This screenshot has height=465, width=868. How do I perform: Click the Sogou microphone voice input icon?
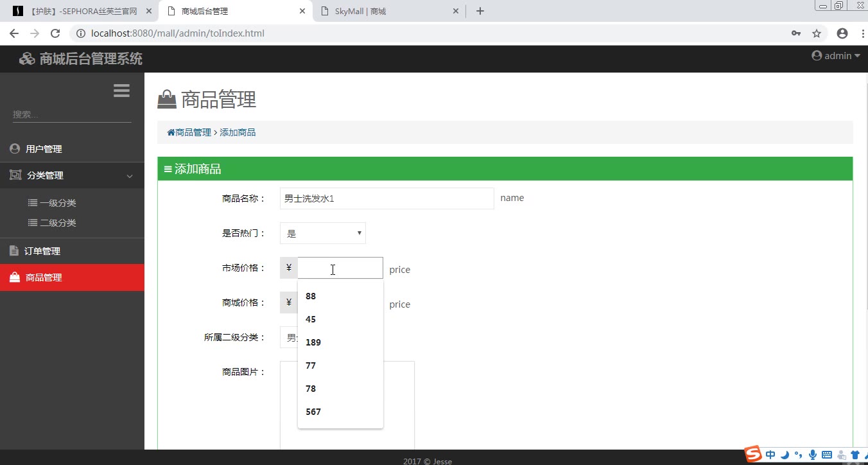click(x=813, y=455)
